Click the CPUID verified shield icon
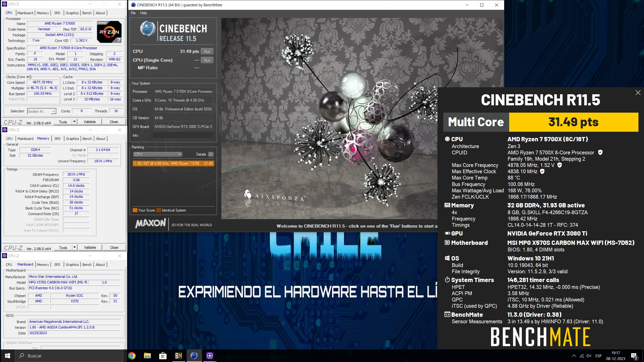Viewport: 644px width, 362px height. 600,152
